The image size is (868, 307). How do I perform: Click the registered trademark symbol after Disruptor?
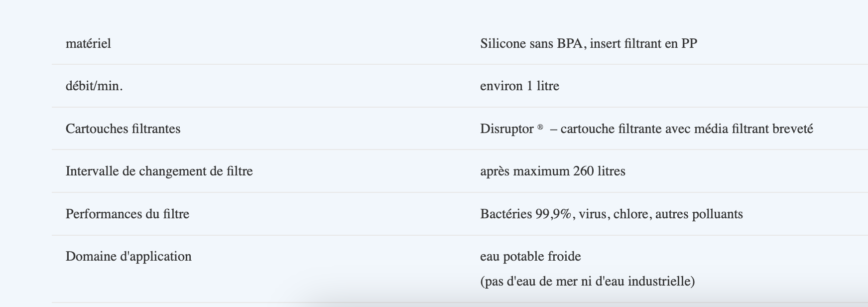(540, 128)
